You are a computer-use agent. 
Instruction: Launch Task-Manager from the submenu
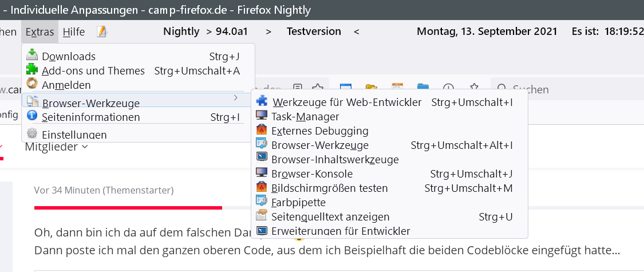pos(305,117)
